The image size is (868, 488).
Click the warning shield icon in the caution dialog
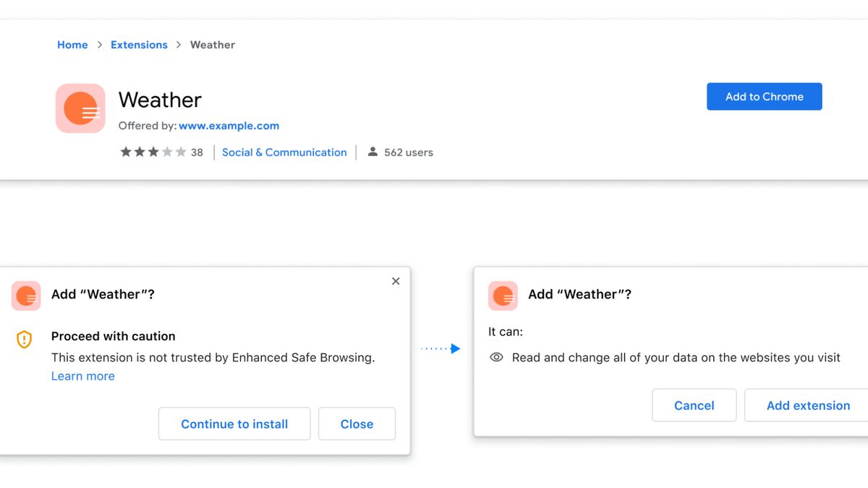[x=24, y=339]
